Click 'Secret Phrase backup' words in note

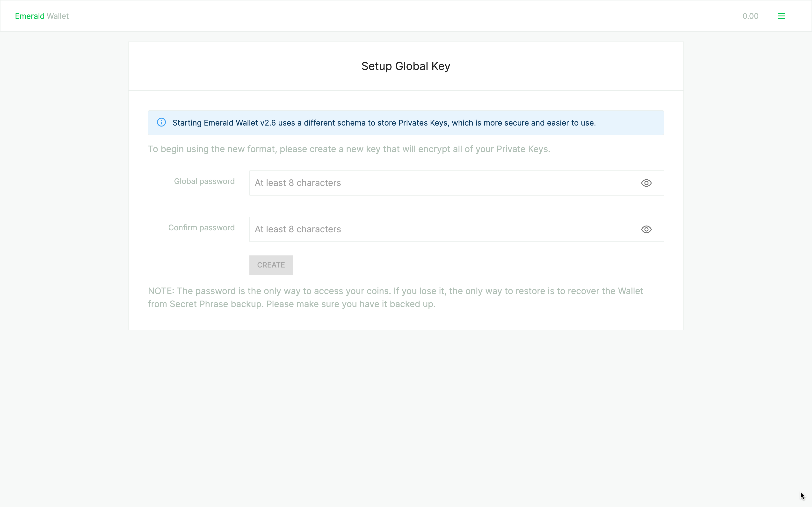pos(216,304)
